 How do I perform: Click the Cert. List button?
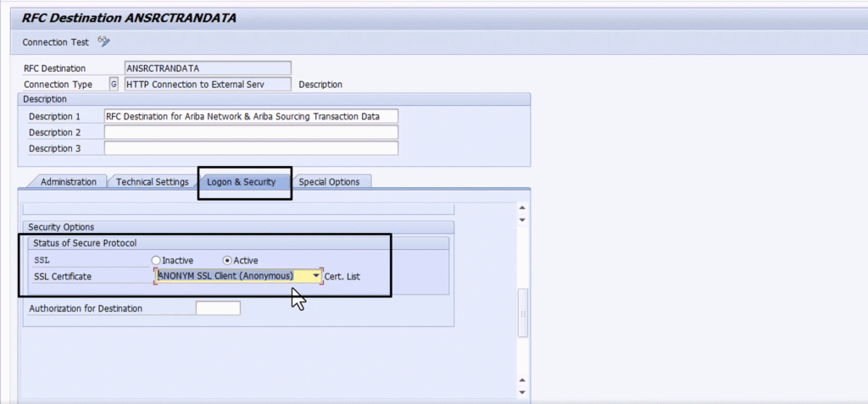[x=342, y=276]
